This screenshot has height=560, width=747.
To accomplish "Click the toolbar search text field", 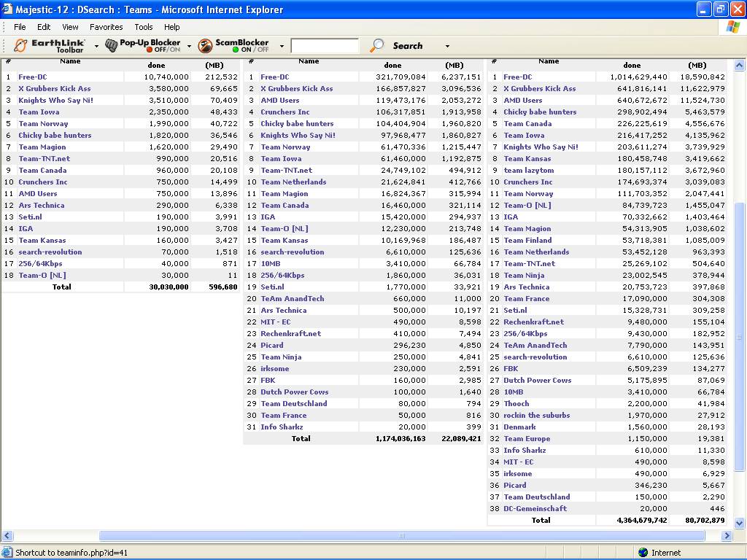I will tap(325, 46).
